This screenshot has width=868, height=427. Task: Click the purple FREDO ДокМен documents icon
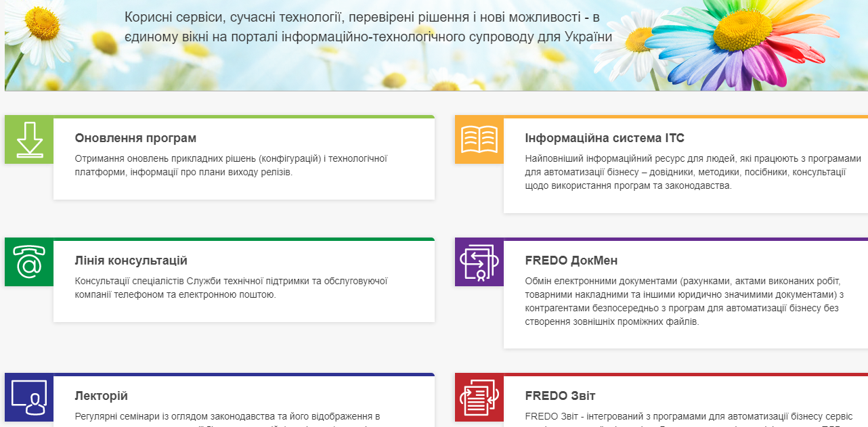[479, 262]
